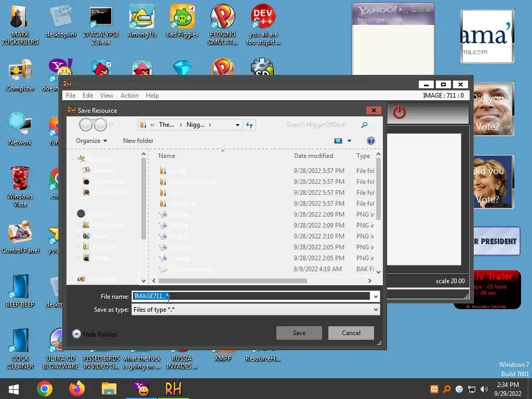Select the ExplorerFrame.dll folder row
532x399 pixels.
tap(267, 181)
